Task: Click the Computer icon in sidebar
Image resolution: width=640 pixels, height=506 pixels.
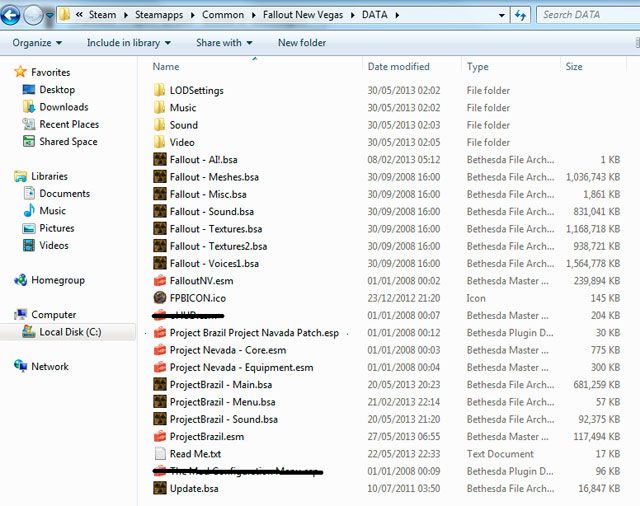Action: click(x=20, y=314)
